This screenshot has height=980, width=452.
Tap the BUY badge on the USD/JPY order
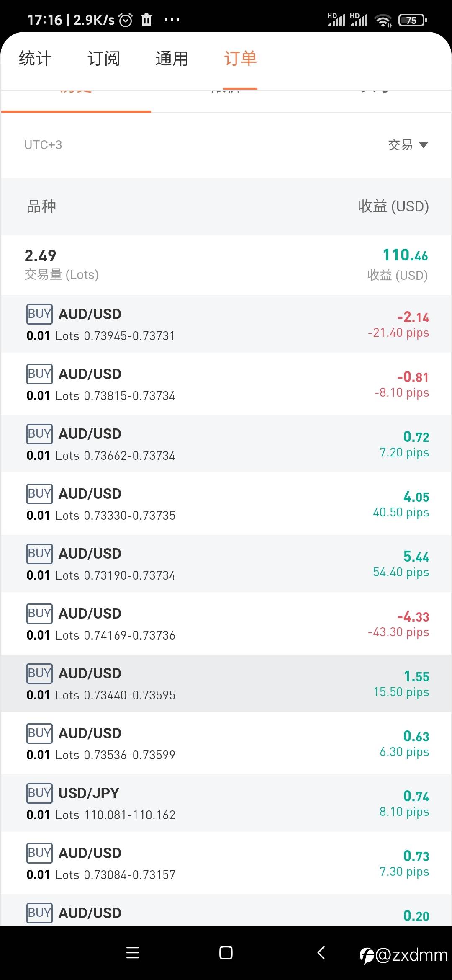39,793
